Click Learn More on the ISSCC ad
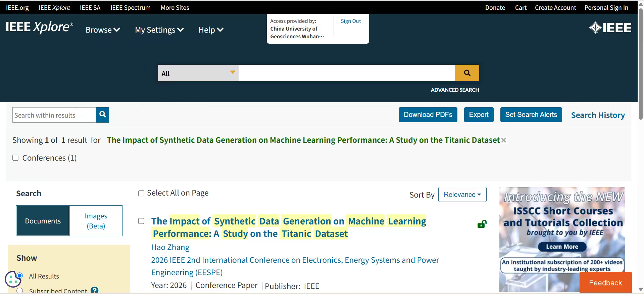The width and height of the screenshot is (644, 294). 562,247
